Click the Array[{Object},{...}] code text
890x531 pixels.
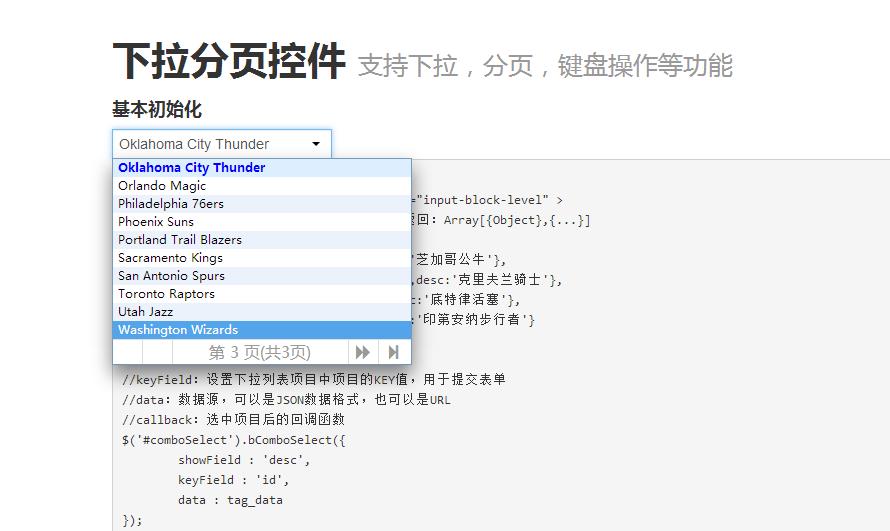point(517,220)
